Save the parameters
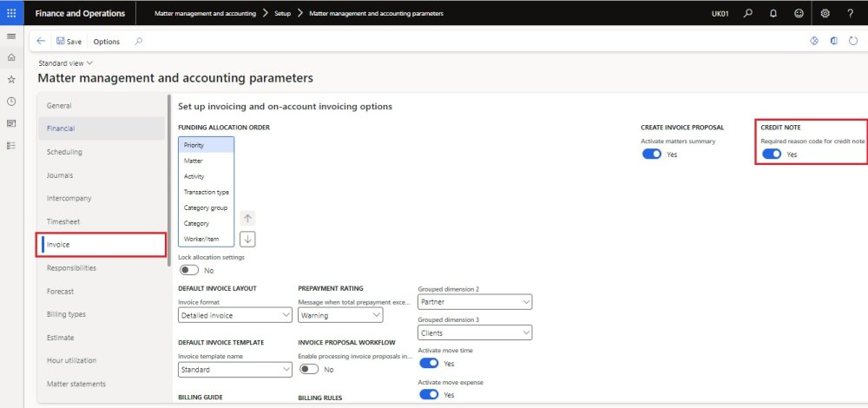868x408 pixels. (x=69, y=42)
